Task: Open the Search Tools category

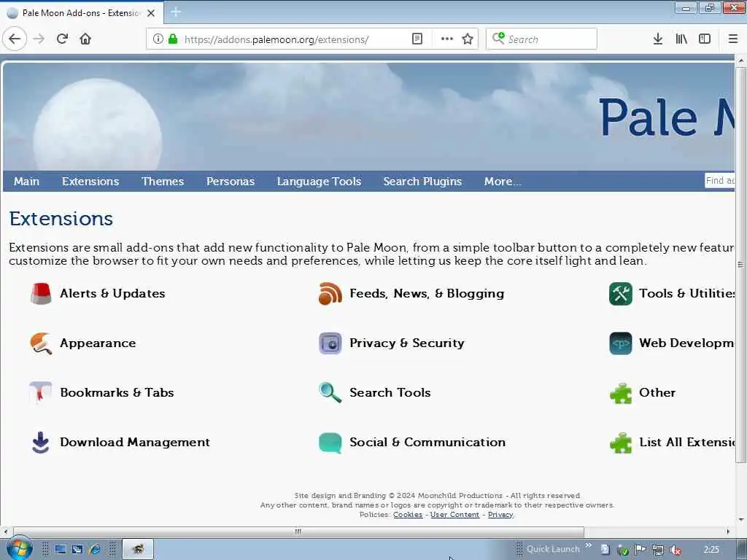Action: coord(390,392)
